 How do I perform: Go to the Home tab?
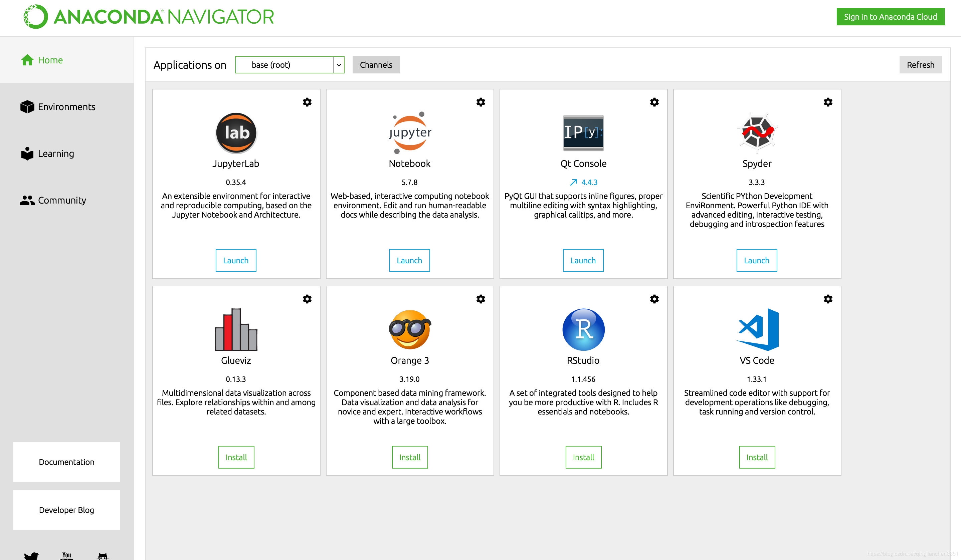pos(67,60)
